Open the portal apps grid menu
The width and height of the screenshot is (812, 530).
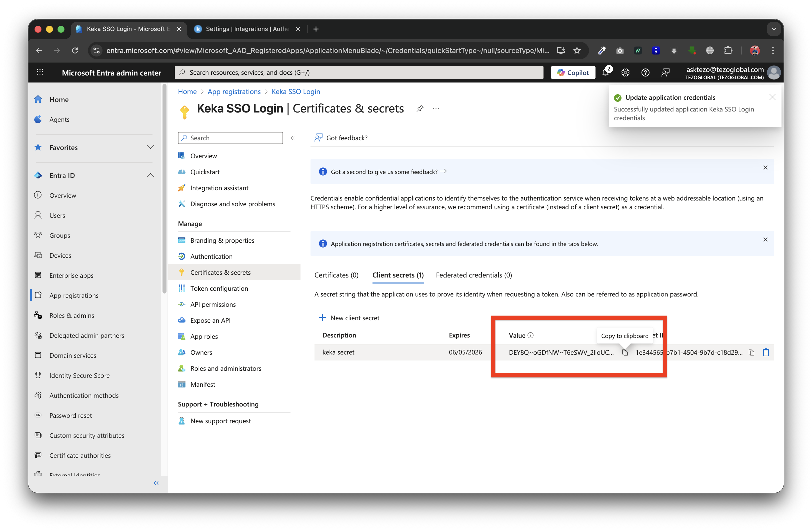click(x=40, y=72)
